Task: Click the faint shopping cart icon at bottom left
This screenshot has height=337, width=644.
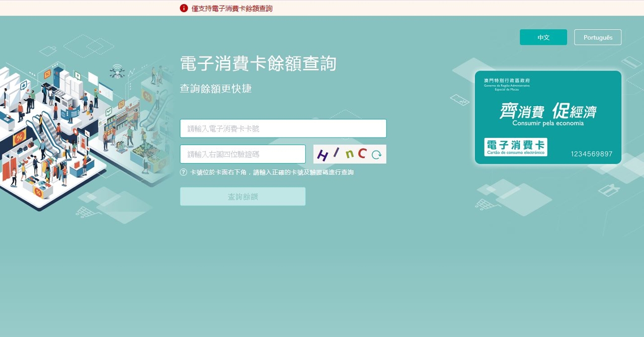Action: tap(85, 212)
